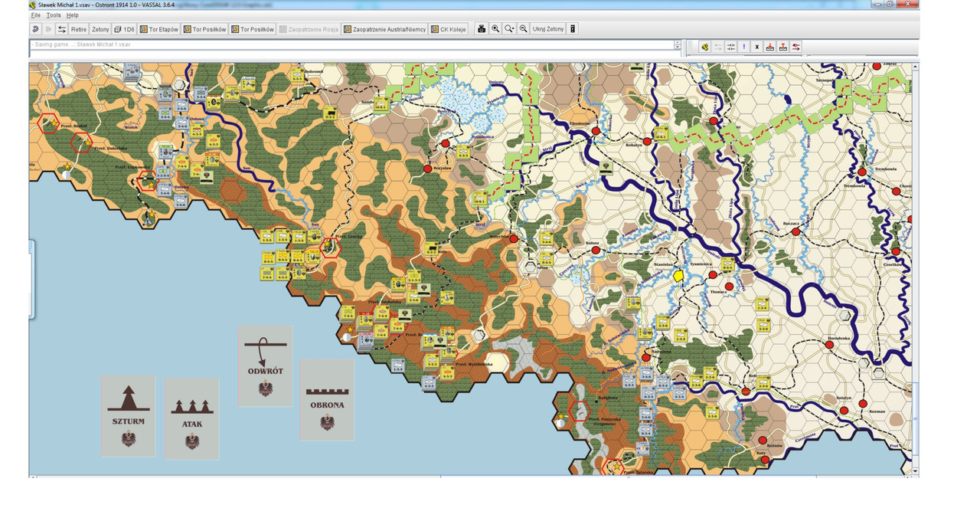Click in the chat message input field
The width and height of the screenshot is (980, 531).
(x=351, y=54)
